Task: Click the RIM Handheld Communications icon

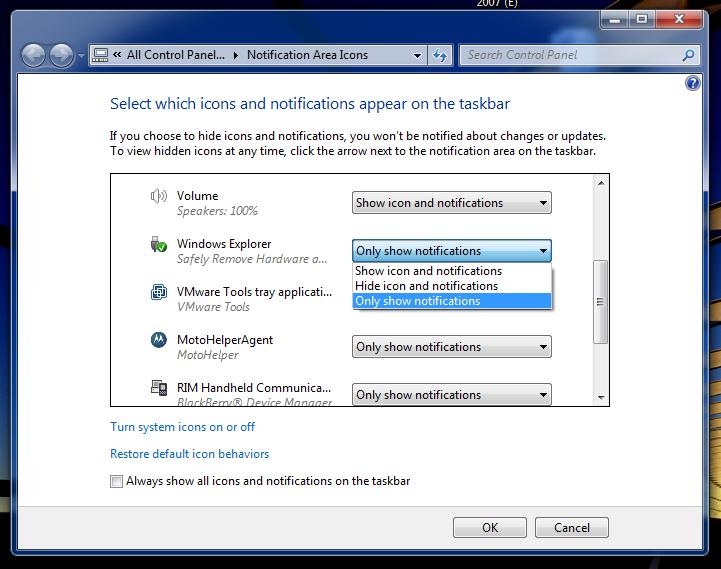Action: pyautogui.click(x=158, y=388)
